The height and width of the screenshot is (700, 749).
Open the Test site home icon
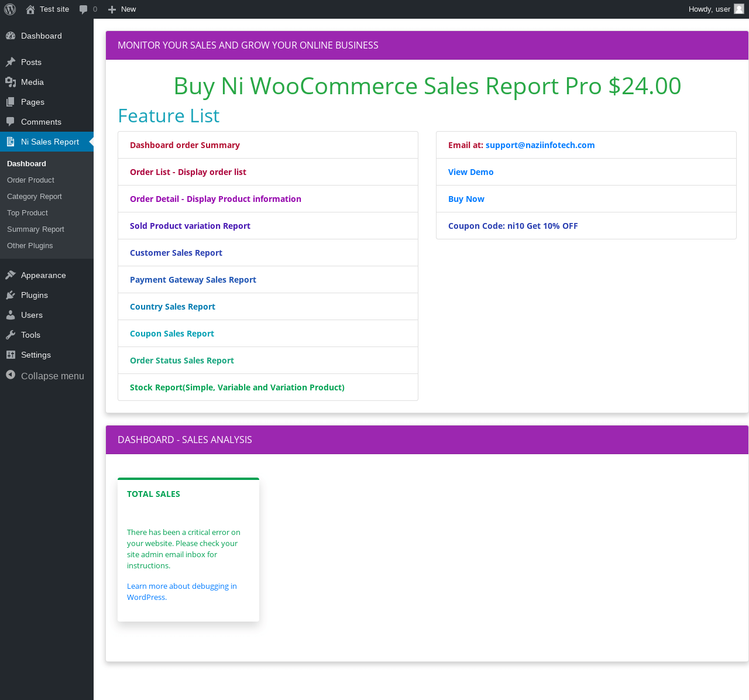tap(30, 9)
